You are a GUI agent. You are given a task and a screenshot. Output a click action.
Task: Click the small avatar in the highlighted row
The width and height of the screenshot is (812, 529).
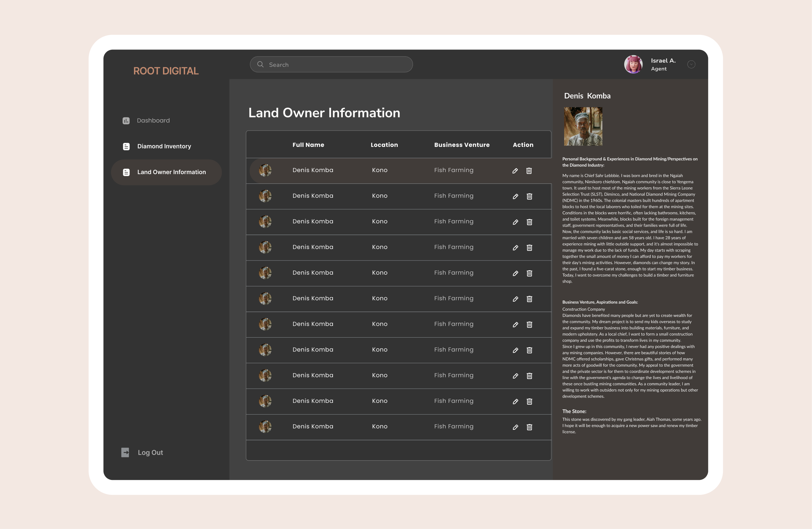265,170
